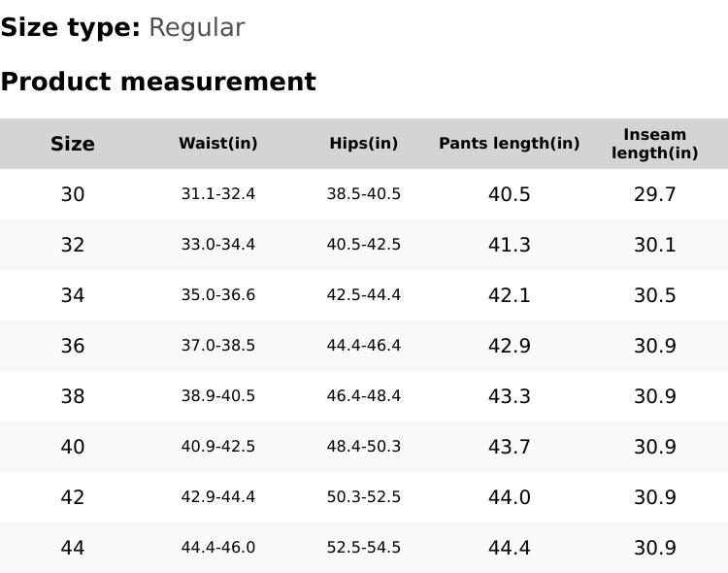The image size is (728, 573).
Task: Click the 44.4-46.0 waist cell
Action: point(218,548)
